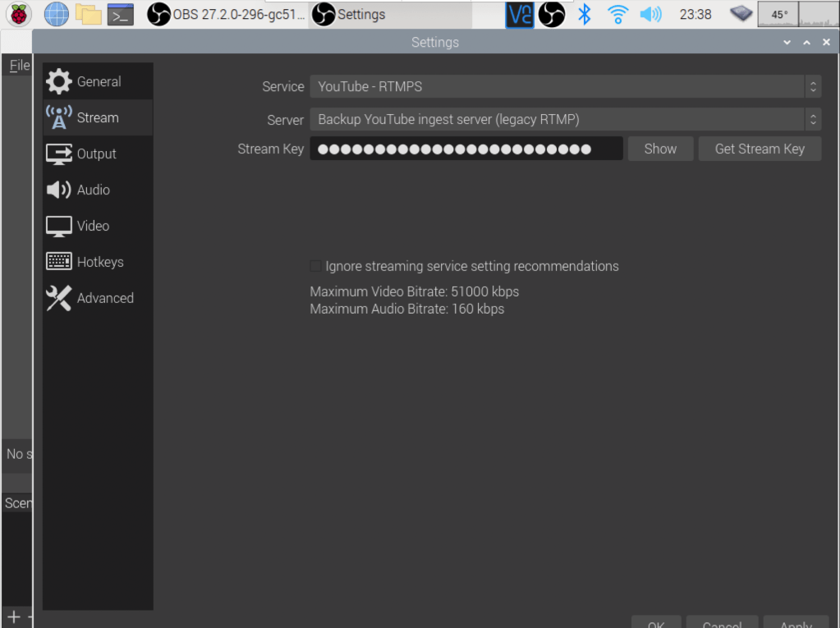This screenshot has height=628, width=840.
Task: Open the File menu in OBS
Action: pos(19,66)
